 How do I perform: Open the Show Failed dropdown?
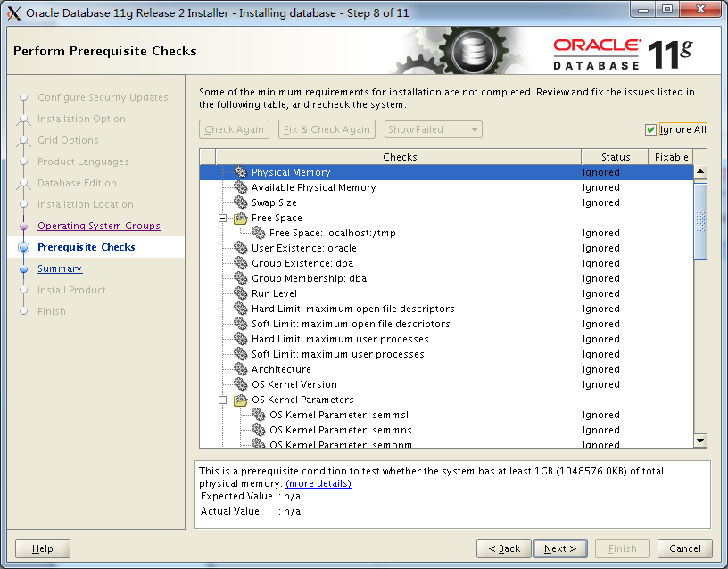[x=434, y=129]
